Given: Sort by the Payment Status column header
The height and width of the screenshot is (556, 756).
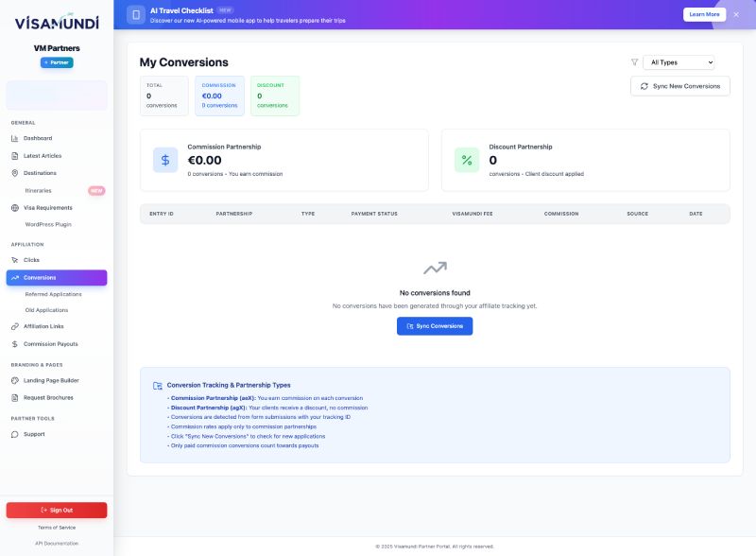Looking at the screenshot, I should tap(374, 214).
